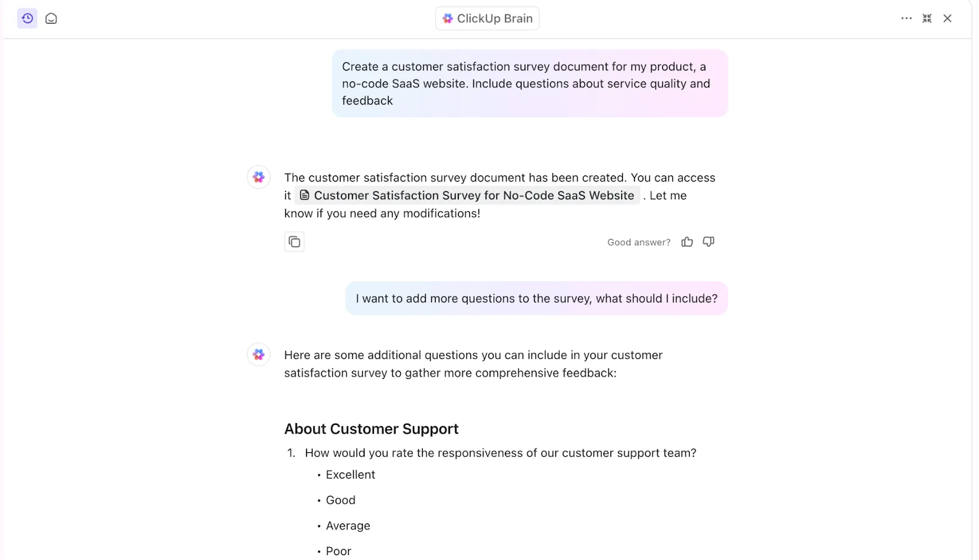Click the colorful Brain logo in header
979x560 pixels.
tap(448, 18)
